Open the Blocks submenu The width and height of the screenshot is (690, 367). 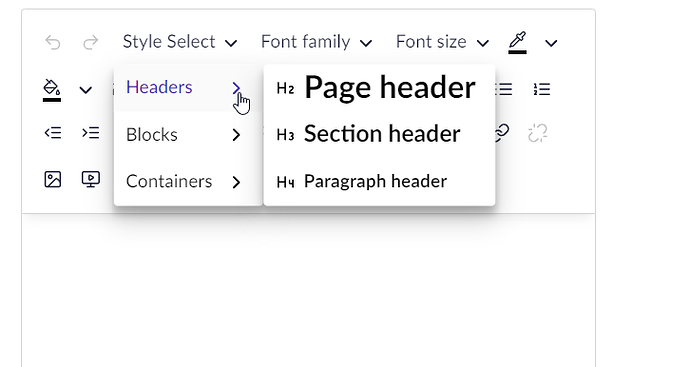tap(188, 135)
